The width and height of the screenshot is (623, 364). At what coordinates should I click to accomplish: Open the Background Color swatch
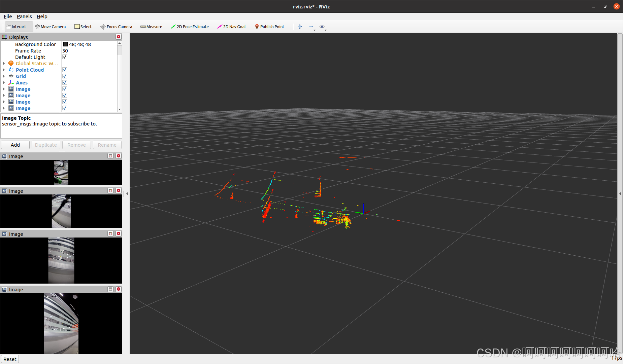tap(65, 44)
